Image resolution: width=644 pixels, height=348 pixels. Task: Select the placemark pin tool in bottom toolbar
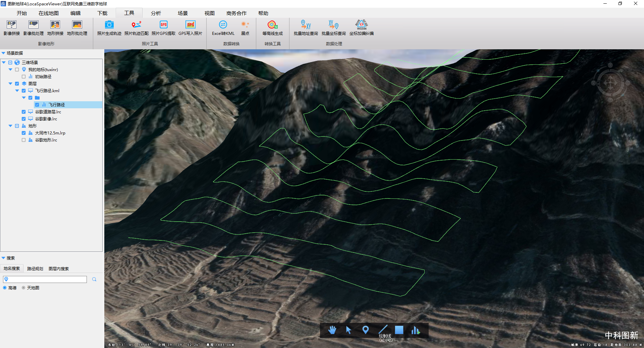tap(366, 330)
